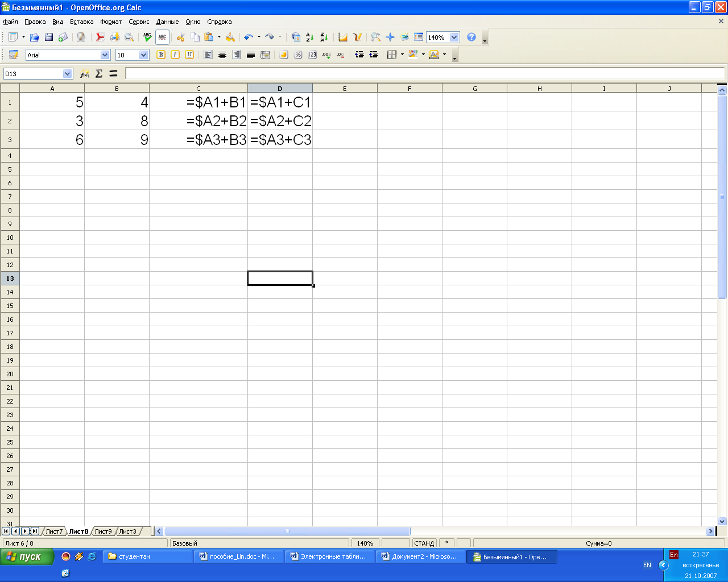Viewport: 728px width, 582px height.
Task: Sort ascending A to Z
Action: click(310, 38)
